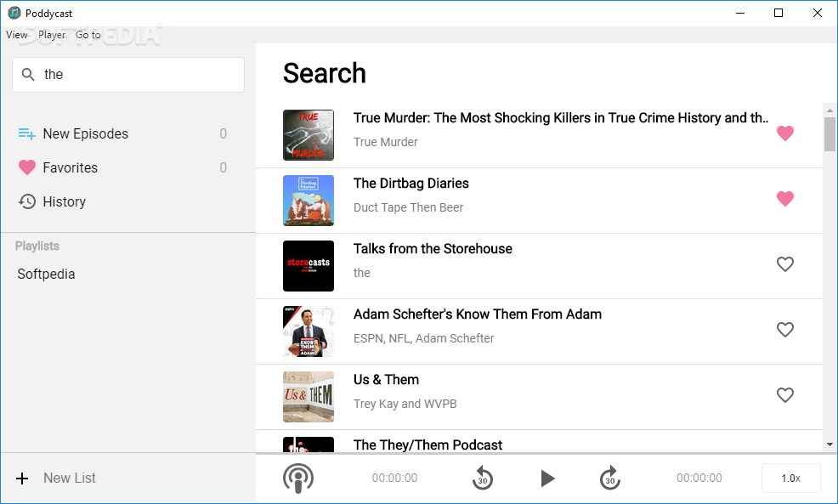Unfavorite the True Murder podcast
The width and height of the screenshot is (838, 504).
point(784,133)
